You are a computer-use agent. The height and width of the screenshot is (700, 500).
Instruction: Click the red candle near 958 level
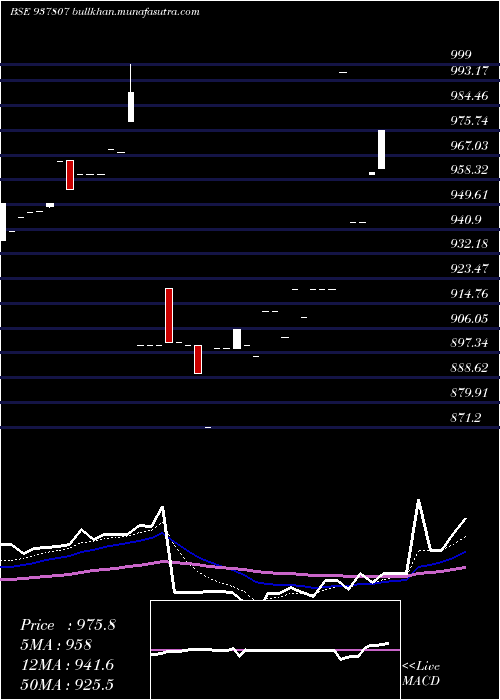pyautogui.click(x=70, y=175)
